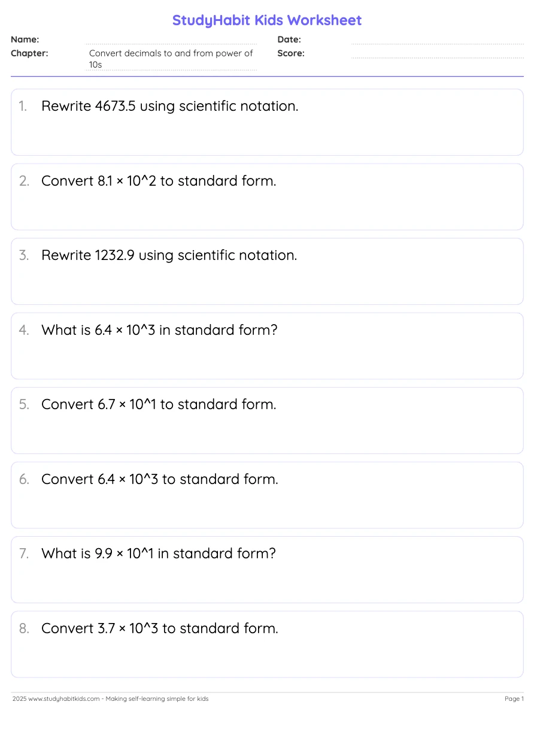The height and width of the screenshot is (756, 534).
Task: Click the question 2 answer area
Action: (267, 211)
